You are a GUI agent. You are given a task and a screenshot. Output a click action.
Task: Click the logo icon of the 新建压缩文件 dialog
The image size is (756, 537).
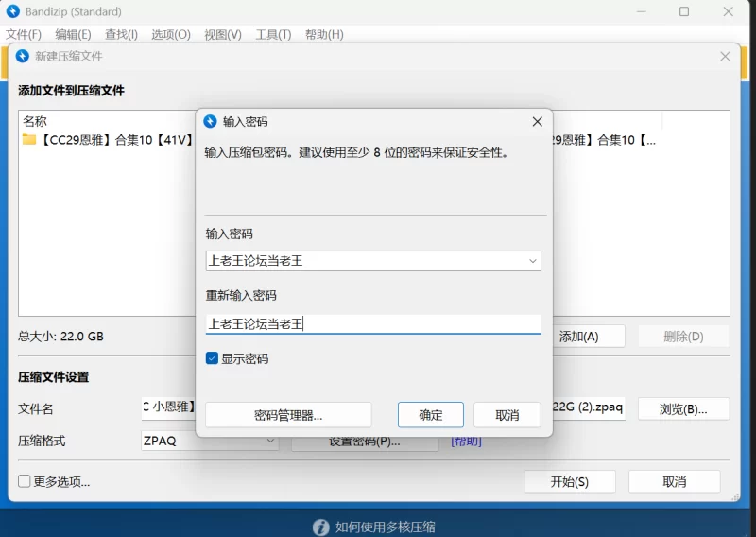point(22,56)
